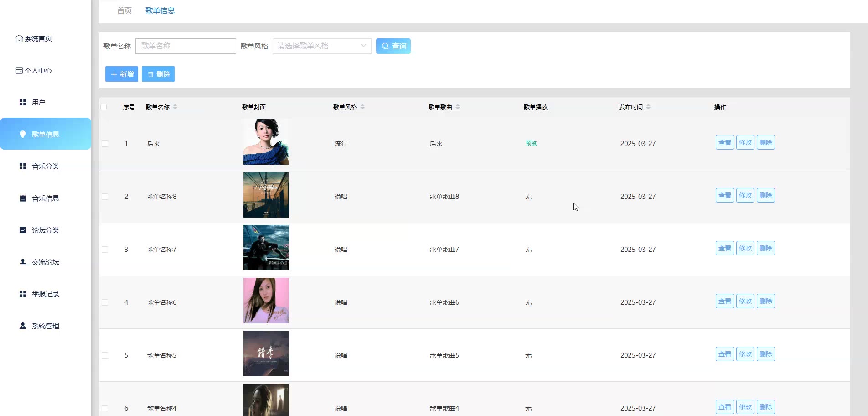
Task: Open 系统管理 in the sidebar
Action: point(46,326)
